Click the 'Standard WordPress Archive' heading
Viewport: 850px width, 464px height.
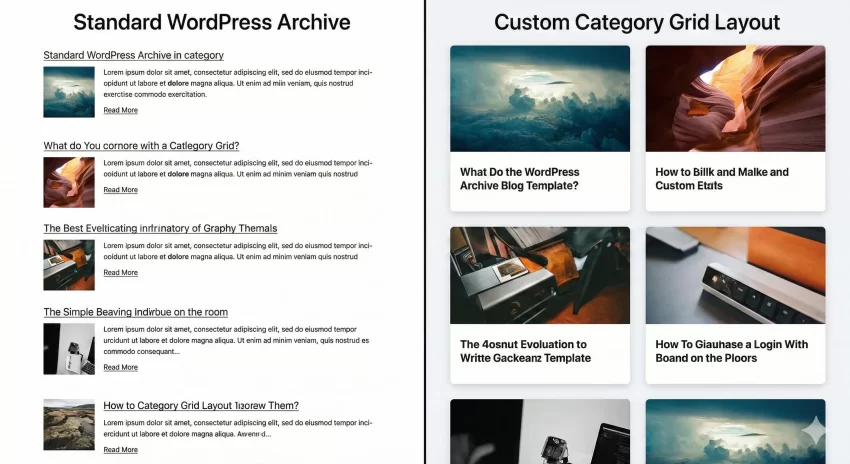tap(212, 22)
